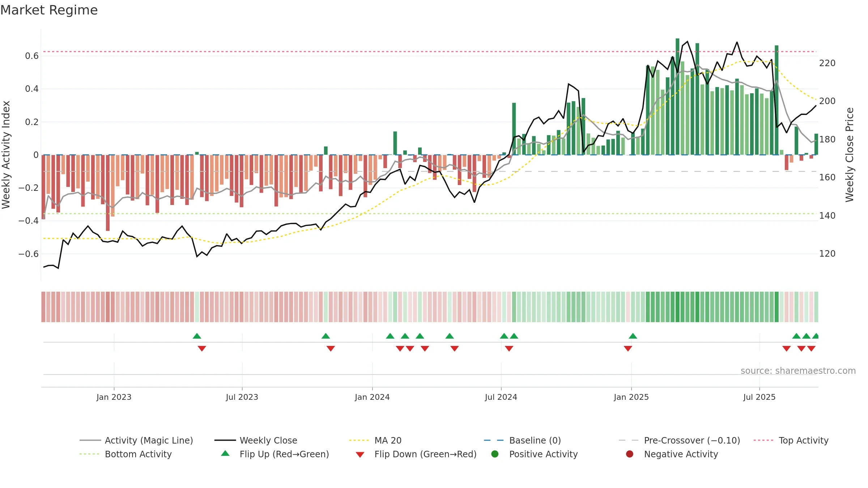Click the gray Activity line legend swatch
Viewport: 868px width, 488px height.
click(90, 440)
